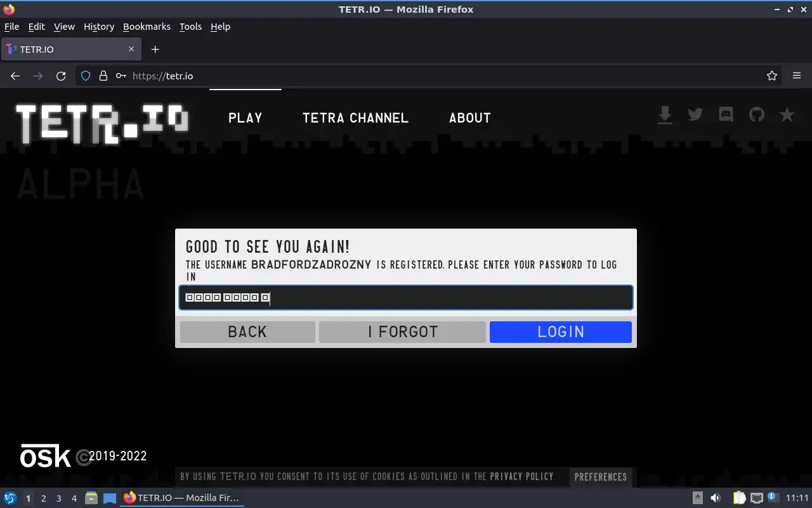Go back one page in Firefox
812x508 pixels.
15,76
